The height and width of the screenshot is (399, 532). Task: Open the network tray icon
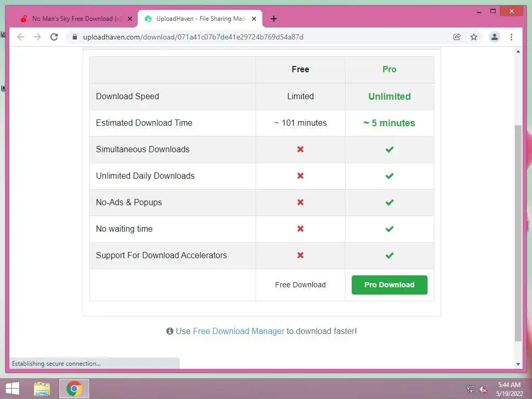click(470, 389)
